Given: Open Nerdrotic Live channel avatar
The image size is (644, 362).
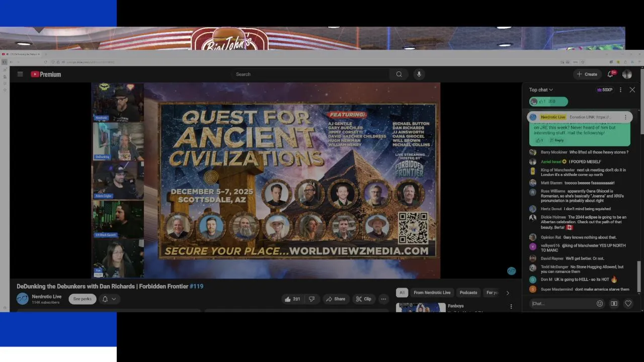Looking at the screenshot, I should pos(23,299).
